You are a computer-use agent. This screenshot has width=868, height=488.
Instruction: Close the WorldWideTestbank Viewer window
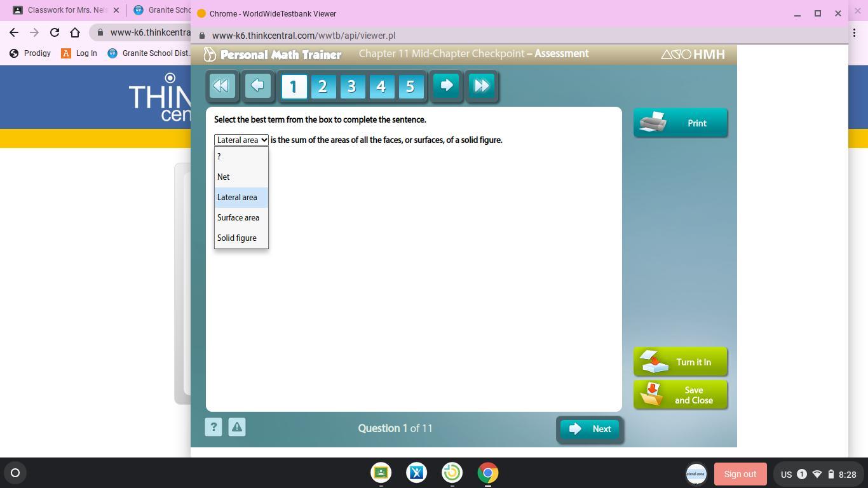click(x=838, y=13)
